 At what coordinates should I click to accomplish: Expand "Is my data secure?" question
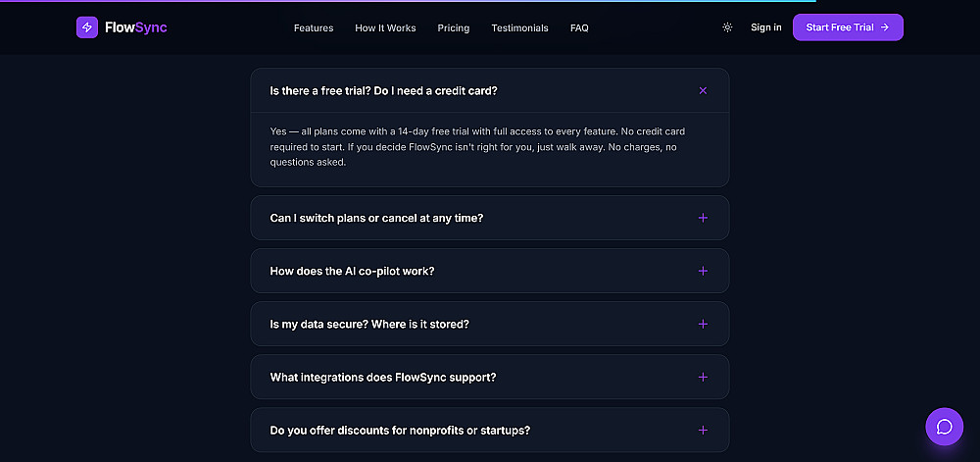point(369,324)
